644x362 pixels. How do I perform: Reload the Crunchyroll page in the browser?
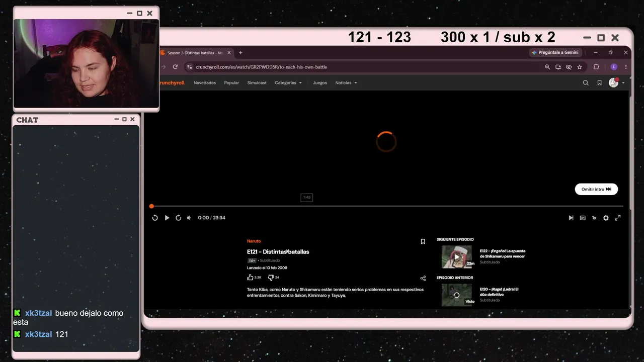(175, 67)
